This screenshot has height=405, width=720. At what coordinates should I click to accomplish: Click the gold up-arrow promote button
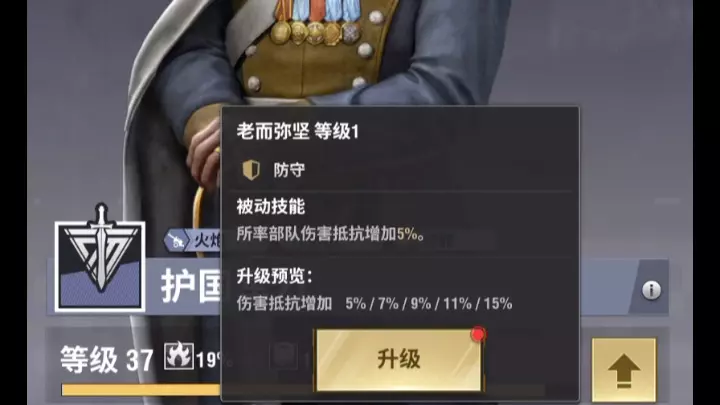point(624,371)
